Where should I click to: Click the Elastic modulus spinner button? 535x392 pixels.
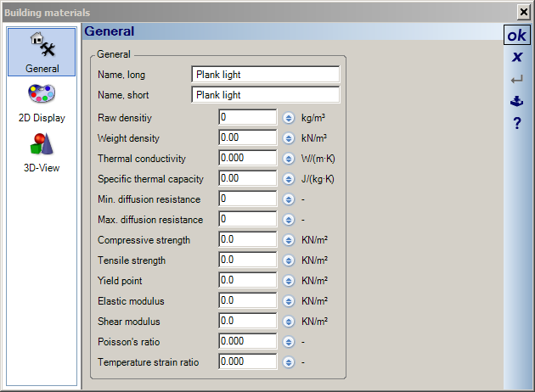click(289, 301)
